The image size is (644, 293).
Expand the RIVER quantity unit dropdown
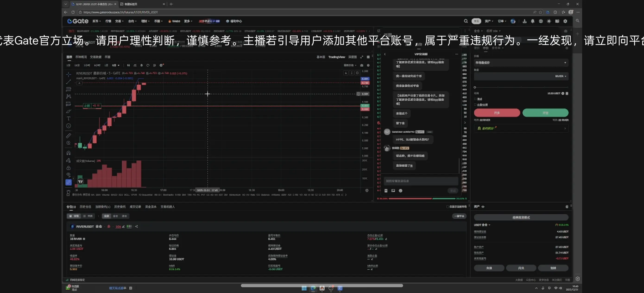[561, 76]
